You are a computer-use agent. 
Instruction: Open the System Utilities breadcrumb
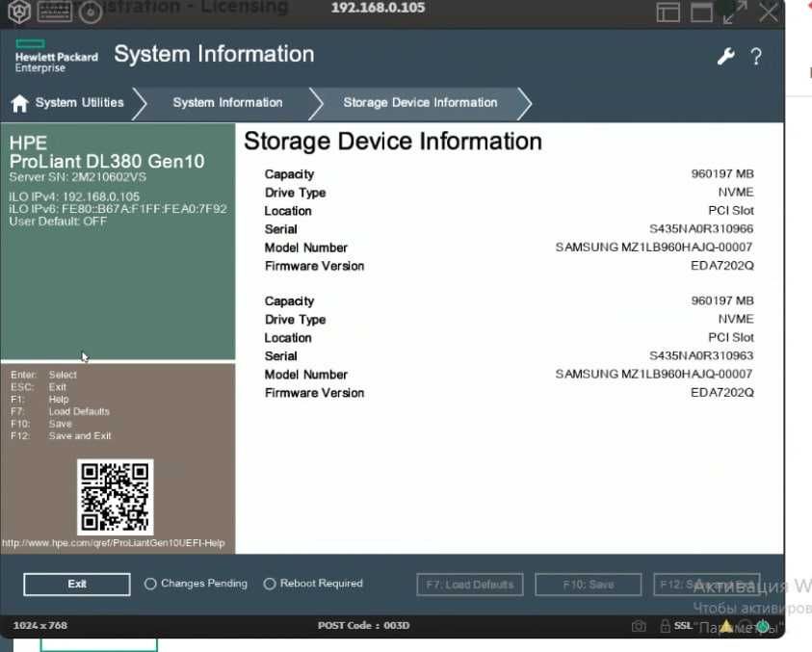[x=79, y=102]
